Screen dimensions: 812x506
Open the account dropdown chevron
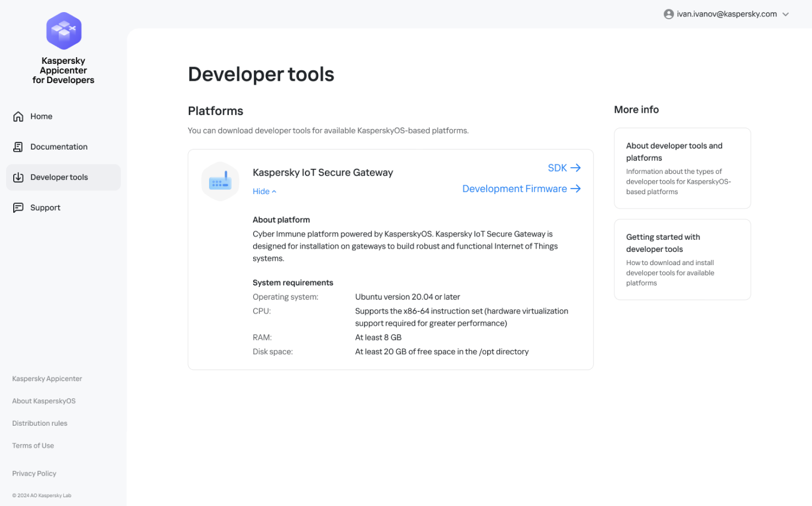786,14
